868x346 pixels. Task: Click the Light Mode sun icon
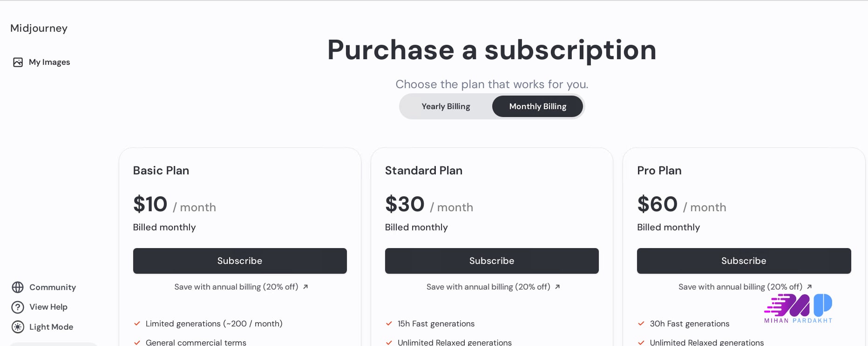[18, 327]
